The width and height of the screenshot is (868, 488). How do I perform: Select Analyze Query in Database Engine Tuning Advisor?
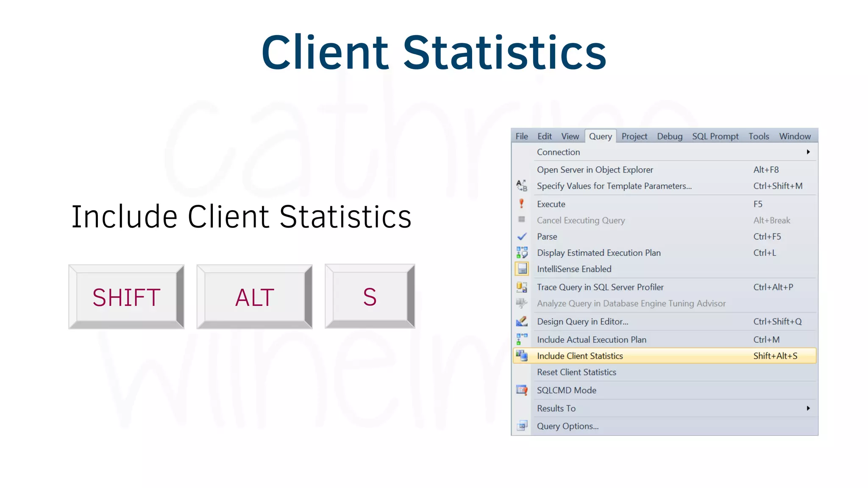click(665, 303)
